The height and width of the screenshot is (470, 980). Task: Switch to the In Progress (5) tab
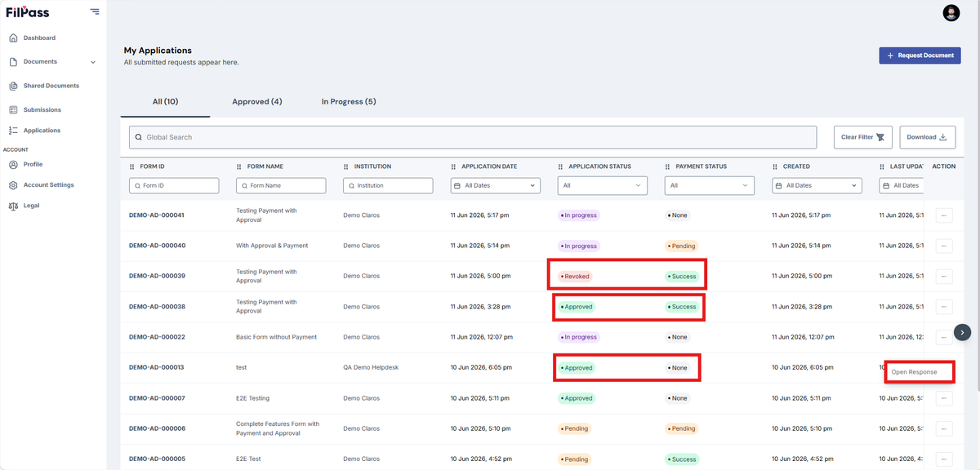coord(349,101)
